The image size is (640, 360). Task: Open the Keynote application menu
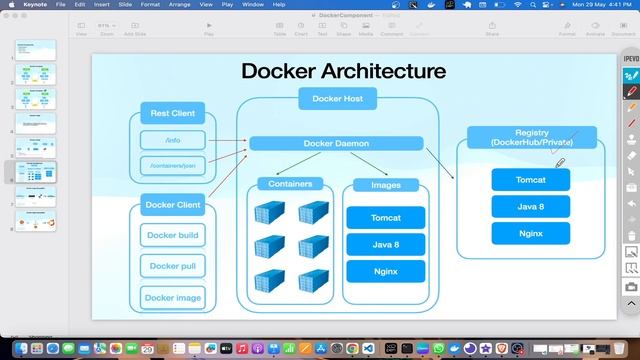point(35,4)
